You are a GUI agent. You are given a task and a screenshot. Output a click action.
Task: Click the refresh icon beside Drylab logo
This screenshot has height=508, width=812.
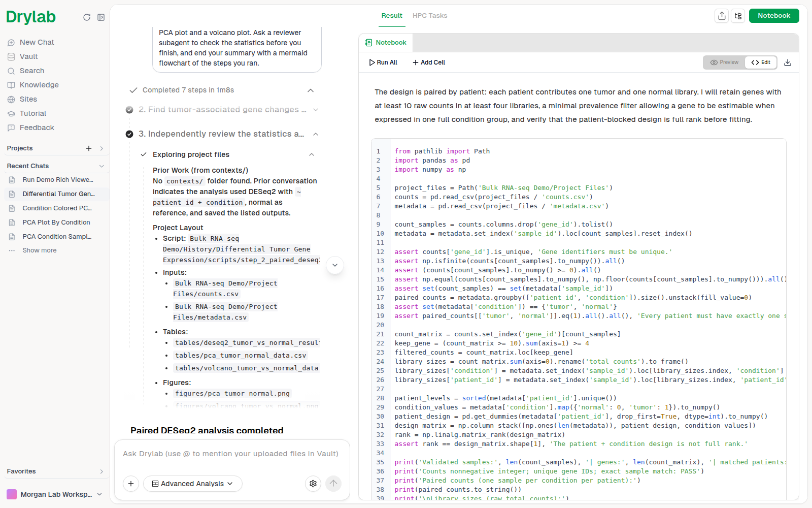pyautogui.click(x=87, y=17)
